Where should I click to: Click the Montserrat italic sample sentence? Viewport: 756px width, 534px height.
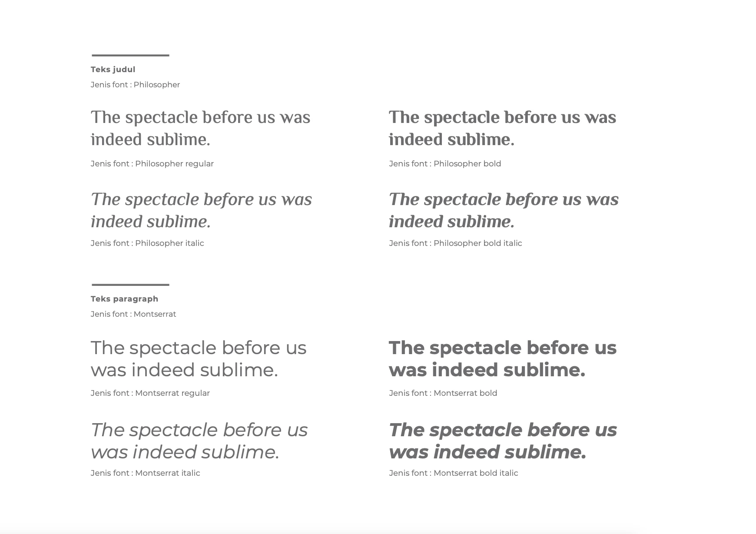[x=199, y=441]
